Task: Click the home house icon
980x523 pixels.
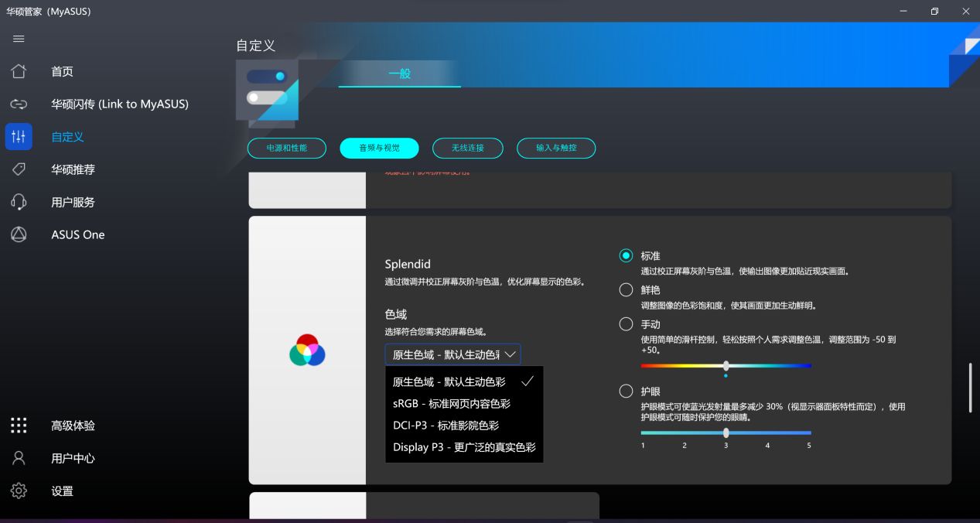Action: (19, 71)
